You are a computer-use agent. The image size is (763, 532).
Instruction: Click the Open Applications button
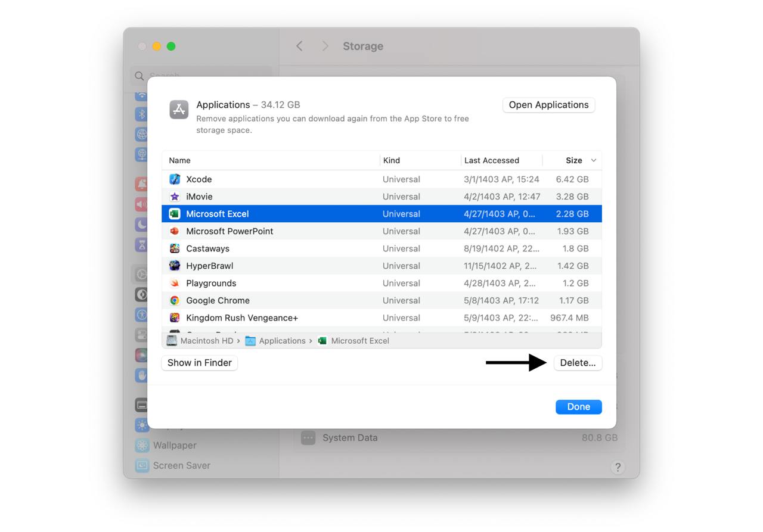pos(548,105)
